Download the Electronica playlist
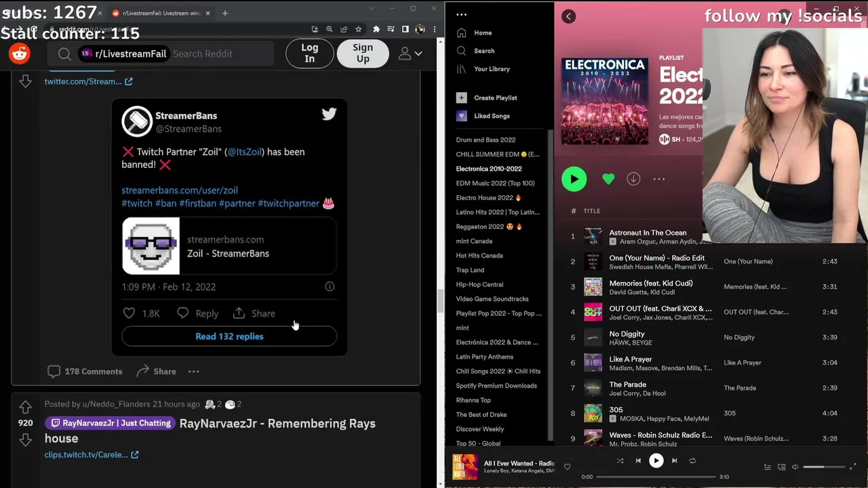This screenshot has height=488, width=868. click(x=633, y=179)
